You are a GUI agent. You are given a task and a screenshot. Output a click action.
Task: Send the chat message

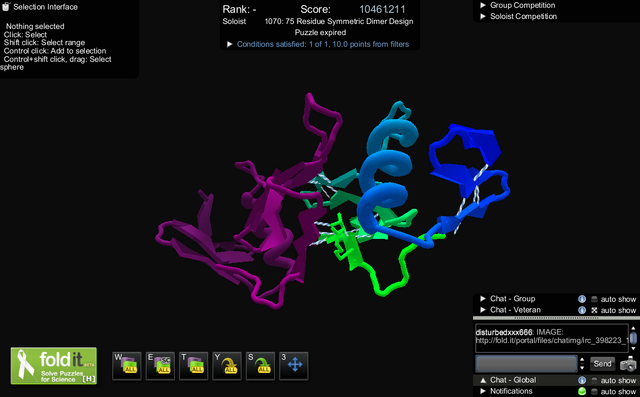(x=602, y=364)
